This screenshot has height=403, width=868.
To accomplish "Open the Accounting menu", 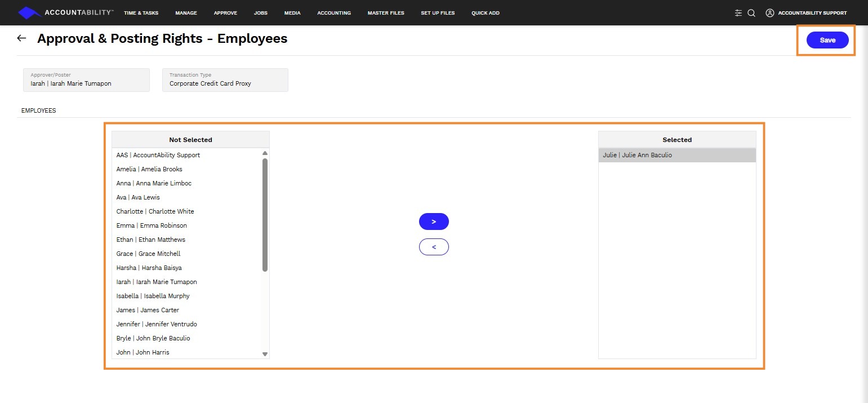I will tap(334, 13).
